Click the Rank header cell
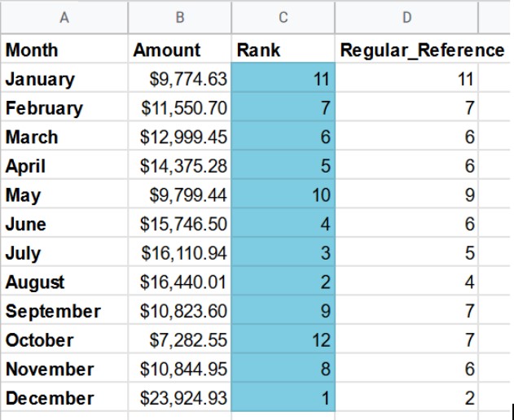Screen dimensions: 514x420 tap(283, 50)
